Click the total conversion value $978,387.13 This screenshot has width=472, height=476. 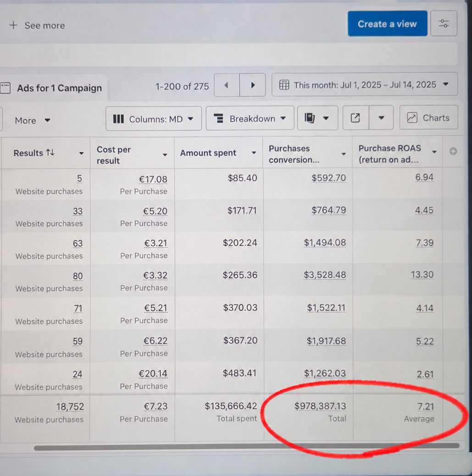pyautogui.click(x=320, y=406)
